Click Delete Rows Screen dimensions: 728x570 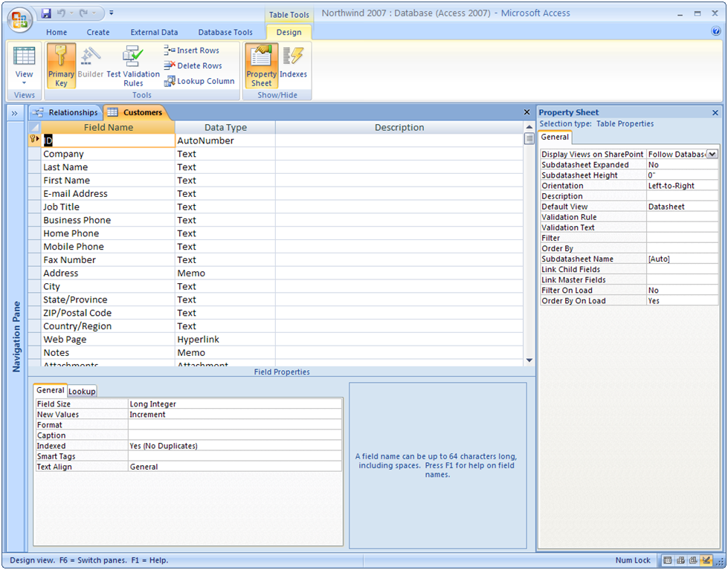pyautogui.click(x=193, y=65)
